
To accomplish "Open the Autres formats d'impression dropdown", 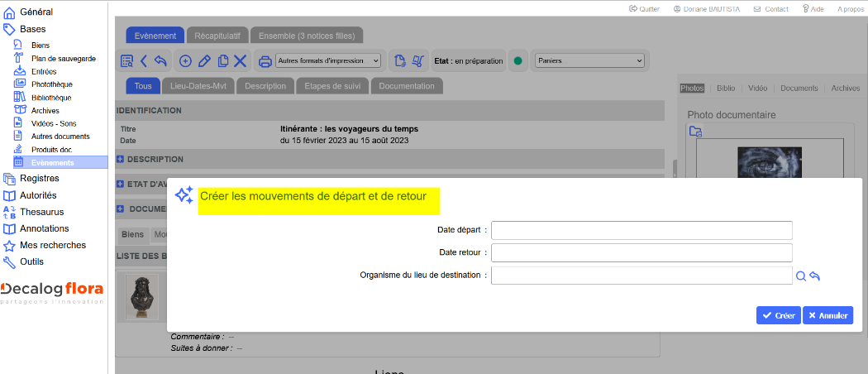I will coord(328,60).
